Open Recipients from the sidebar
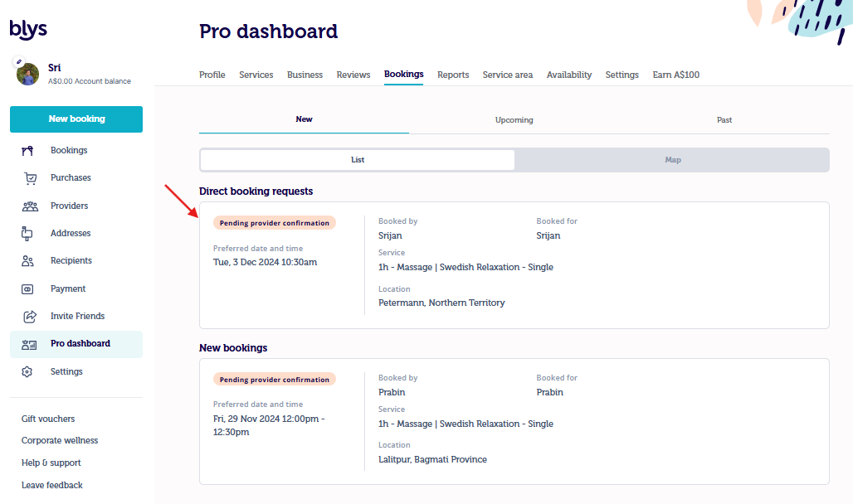This screenshot has width=853, height=504. (x=71, y=260)
